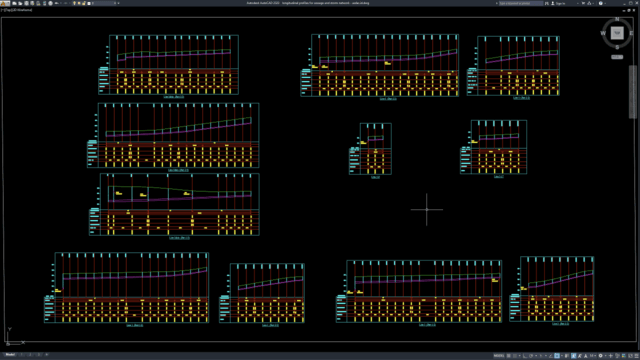Click the Save icon in the quick access toolbar
This screenshot has height=360, width=640.
[26, 3]
